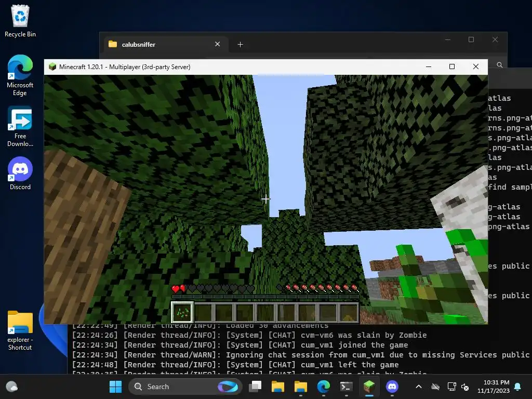Screen dimensions: 532x399
Task: Open Microsoft Edge from the taskbar
Action: [x=323, y=387]
